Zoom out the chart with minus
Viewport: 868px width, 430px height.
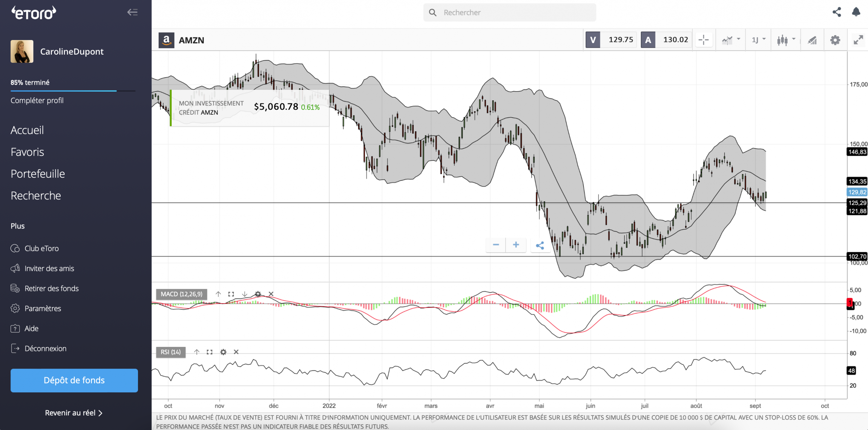click(x=496, y=245)
